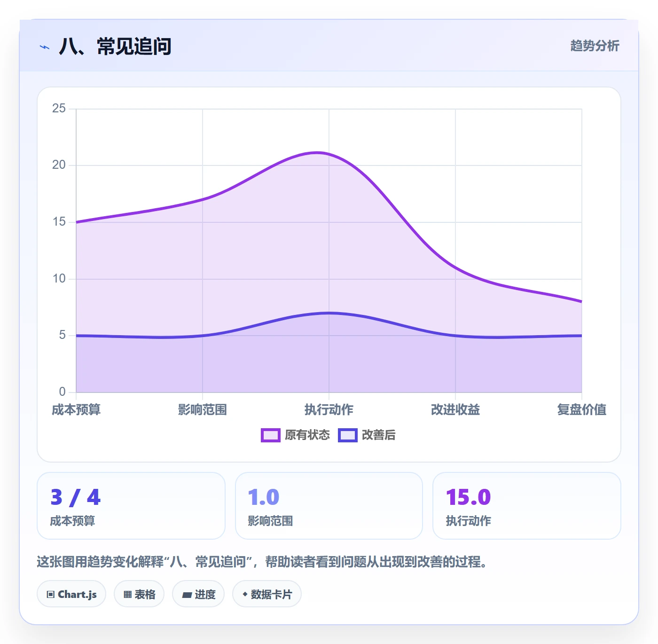
Task: Click the 数据卡片 tag chip
Action: tap(267, 594)
